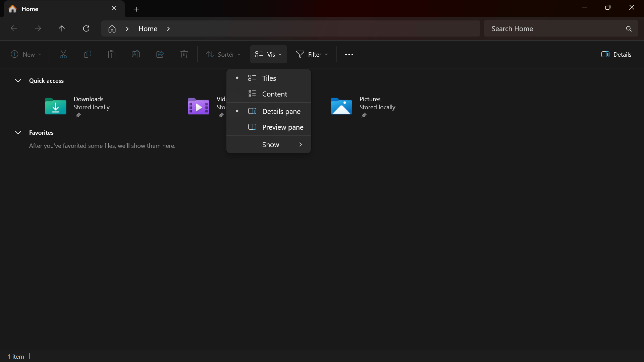644x362 pixels.
Task: Click the Cut scissors icon
Action: pyautogui.click(x=63, y=54)
